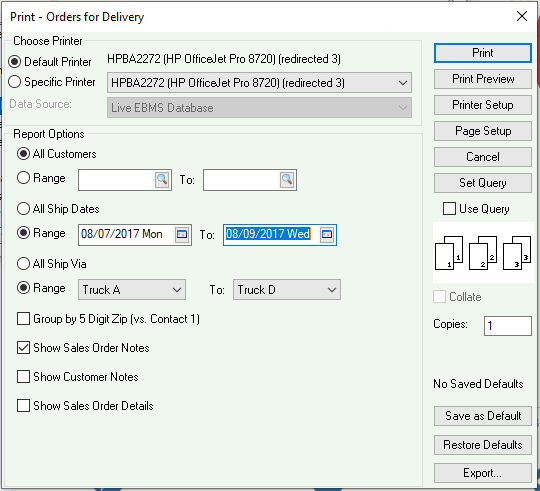Choose the All Ship Dates radio button
Image resolution: width=540 pixels, height=491 pixels.
(23, 209)
